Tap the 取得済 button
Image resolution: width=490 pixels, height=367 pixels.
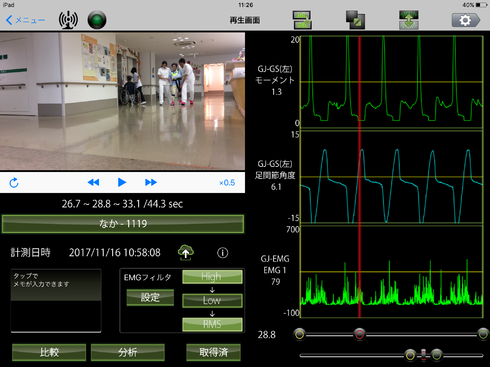click(x=213, y=352)
